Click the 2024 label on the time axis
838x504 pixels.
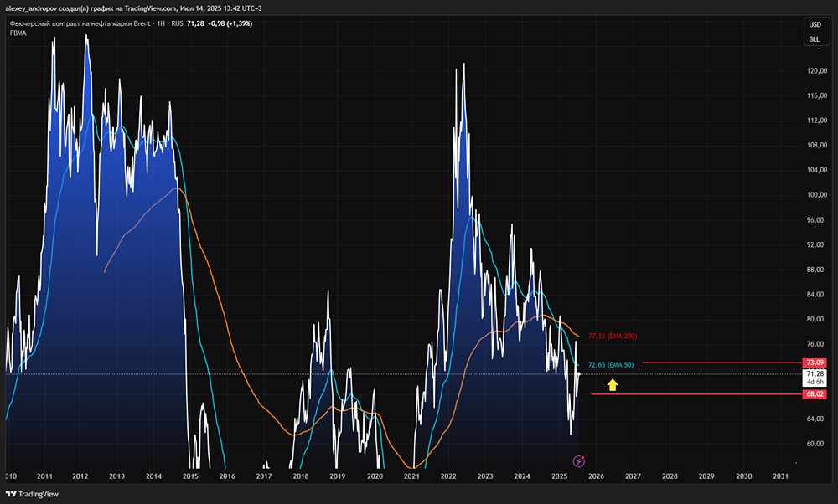(521, 476)
